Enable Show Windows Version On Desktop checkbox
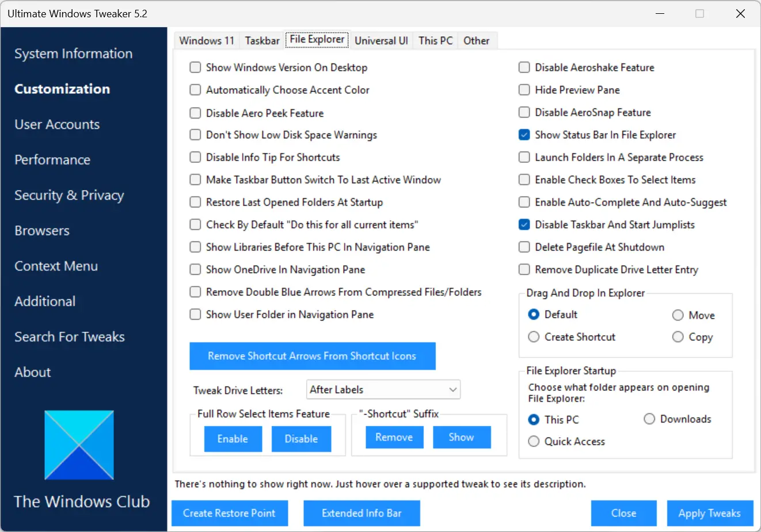The image size is (761, 532). tap(195, 67)
